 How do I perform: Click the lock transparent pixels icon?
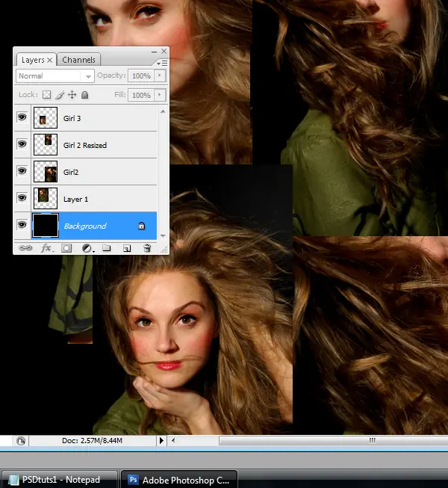(46, 95)
